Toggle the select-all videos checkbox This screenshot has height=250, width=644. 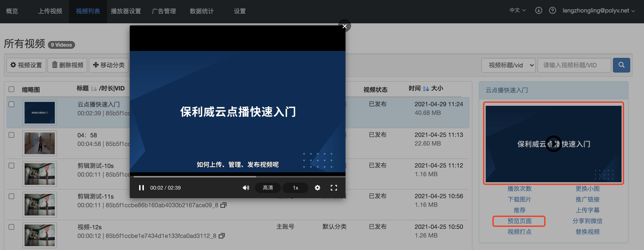pyautogui.click(x=11, y=89)
